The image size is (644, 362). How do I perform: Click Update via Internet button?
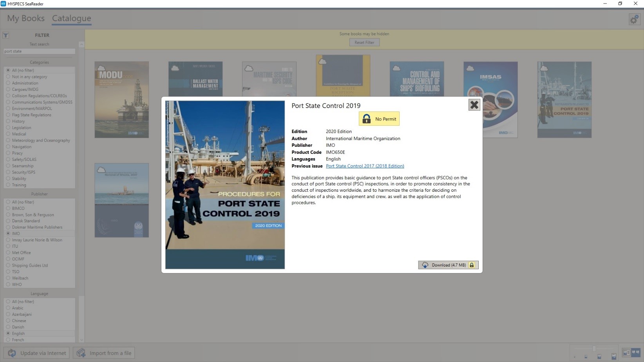coord(37,353)
